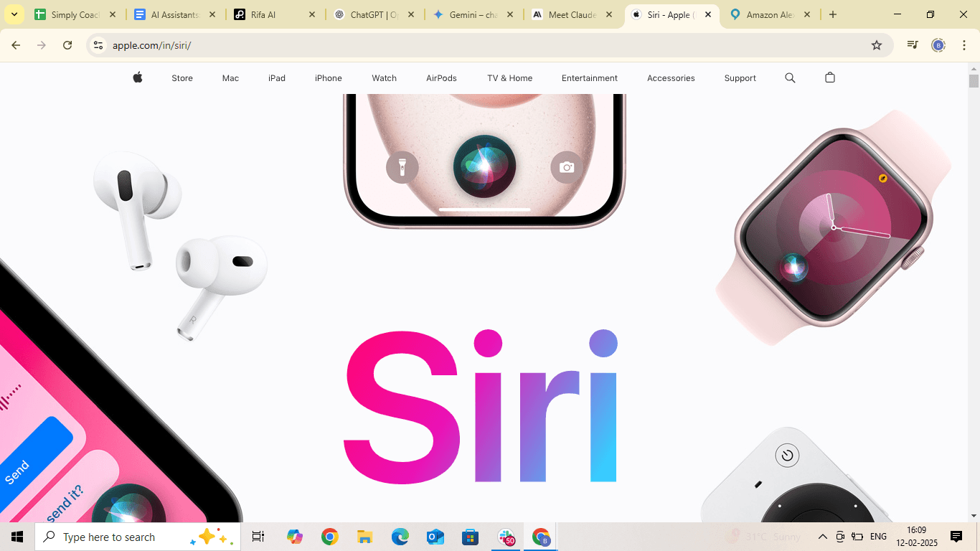This screenshot has height=551, width=980.
Task: Open the Support menu item
Action: 740,78
